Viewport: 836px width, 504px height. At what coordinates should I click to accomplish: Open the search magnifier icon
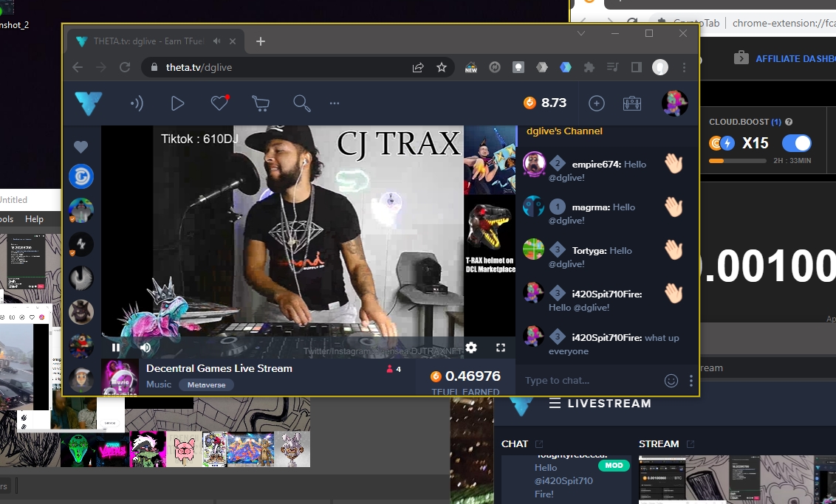(302, 103)
